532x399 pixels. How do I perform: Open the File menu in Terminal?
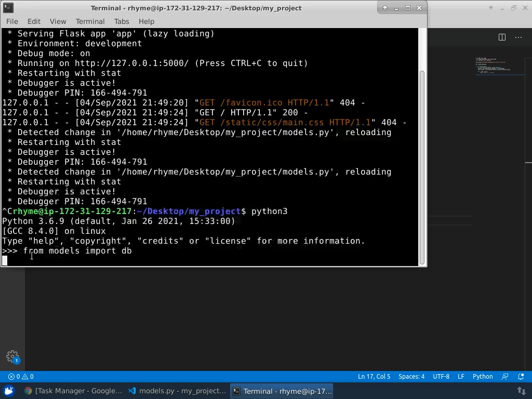click(x=12, y=21)
